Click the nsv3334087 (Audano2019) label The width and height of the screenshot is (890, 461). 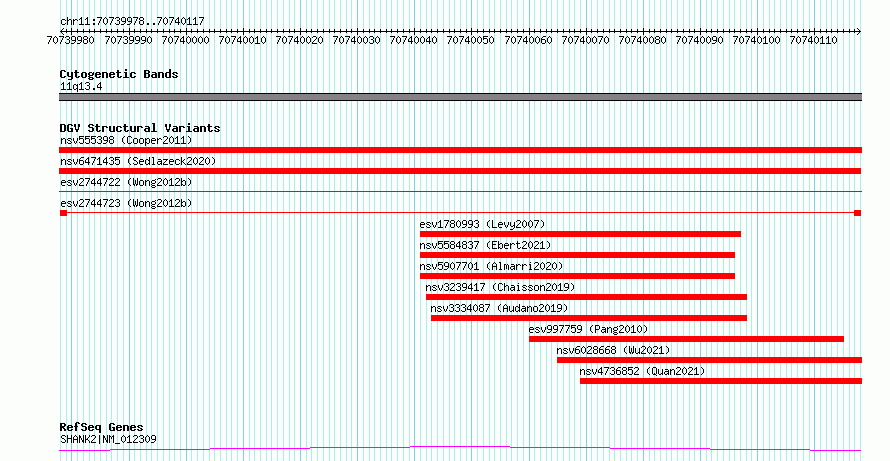pos(499,308)
